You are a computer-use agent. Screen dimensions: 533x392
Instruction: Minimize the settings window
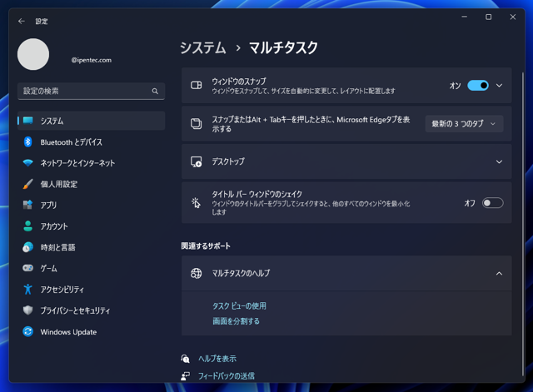[x=465, y=17]
